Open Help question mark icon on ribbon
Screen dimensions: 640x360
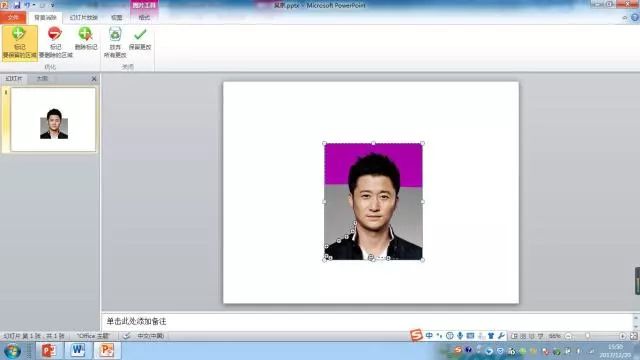(x=635, y=18)
